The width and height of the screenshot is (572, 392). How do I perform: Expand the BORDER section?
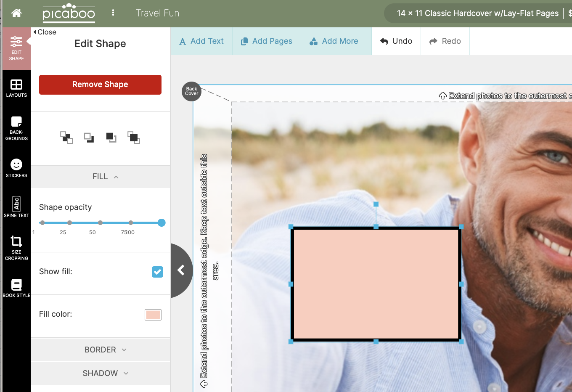(x=101, y=350)
